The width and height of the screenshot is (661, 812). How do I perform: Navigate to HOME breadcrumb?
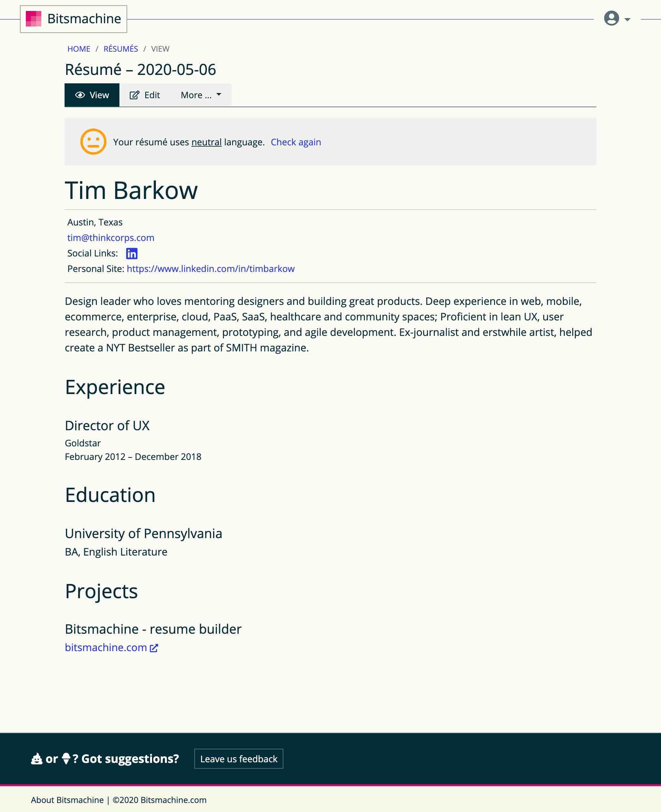click(x=78, y=48)
